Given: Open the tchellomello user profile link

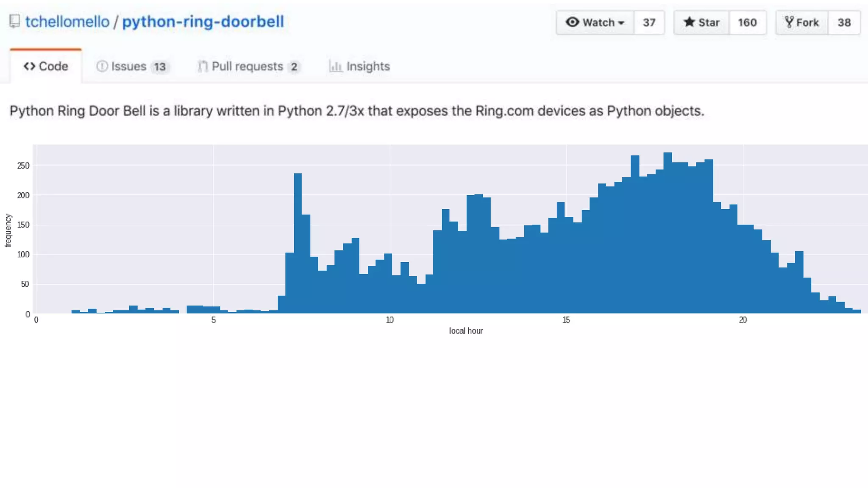Looking at the screenshot, I should (x=67, y=22).
